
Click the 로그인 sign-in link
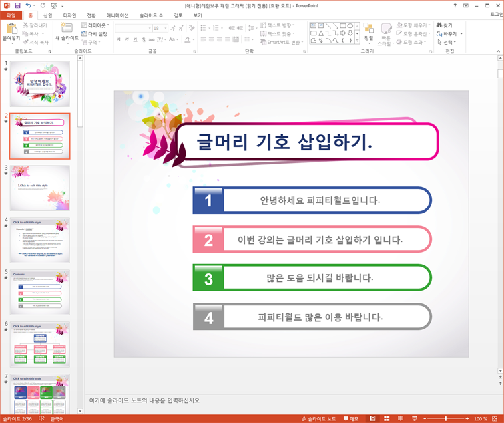point(497,15)
